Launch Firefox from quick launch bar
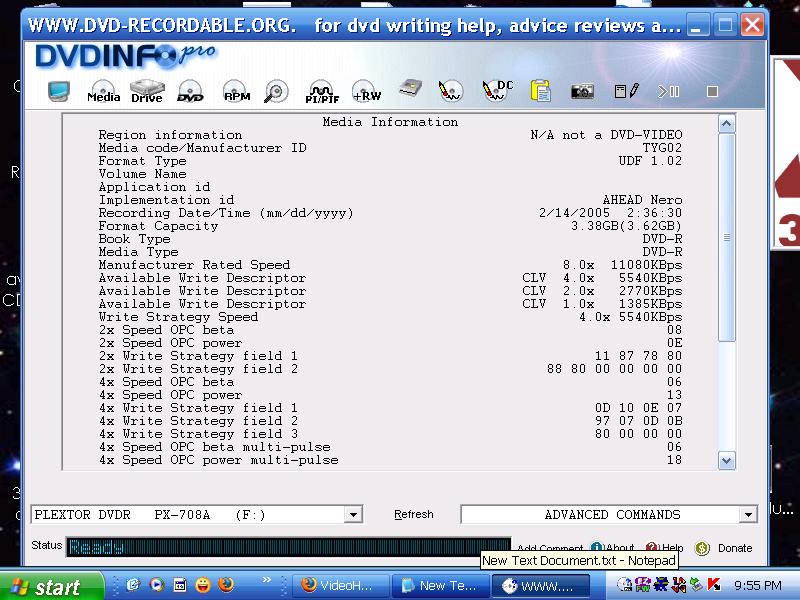 tap(226, 585)
